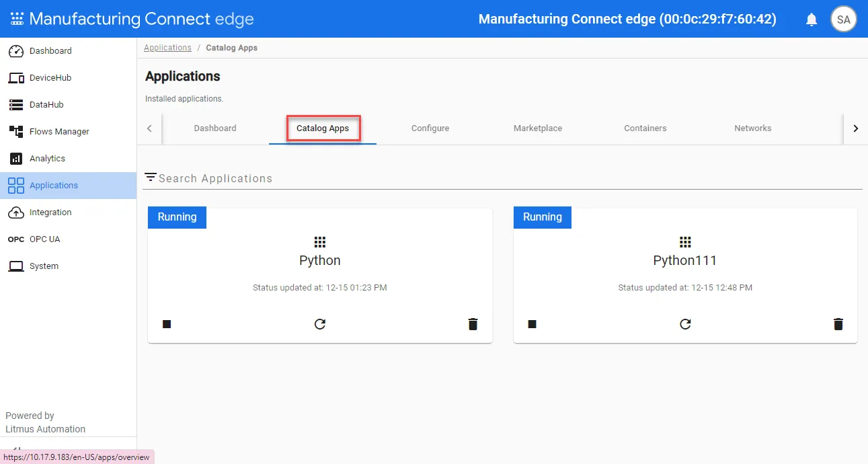This screenshot has width=868, height=464.
Task: Click the Manufacturing Connect edge logo text
Action: tap(141, 19)
